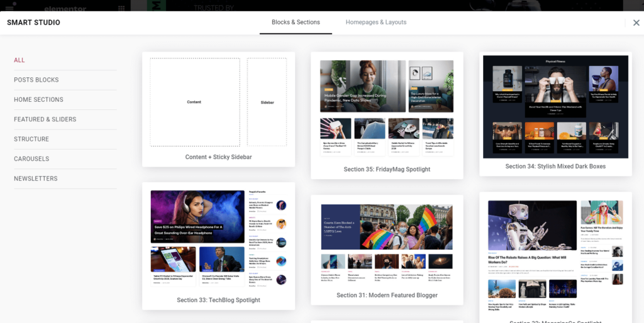The image size is (644, 323).
Task: Click the 'Content + Sticky Sidebar' label
Action: 218,156
